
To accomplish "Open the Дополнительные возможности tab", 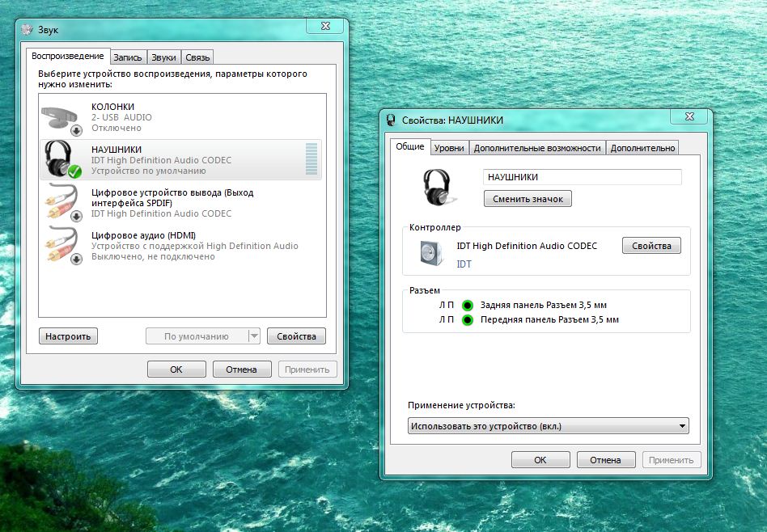I will (537, 148).
